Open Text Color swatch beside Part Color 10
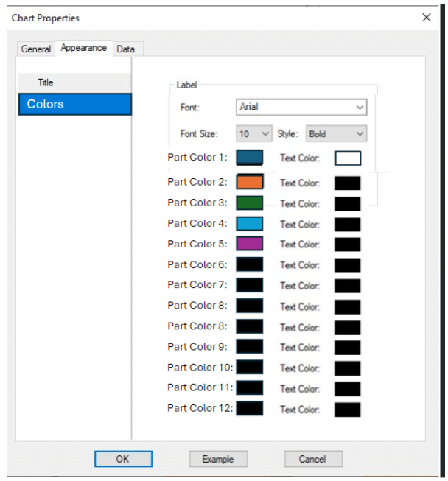 348,368
